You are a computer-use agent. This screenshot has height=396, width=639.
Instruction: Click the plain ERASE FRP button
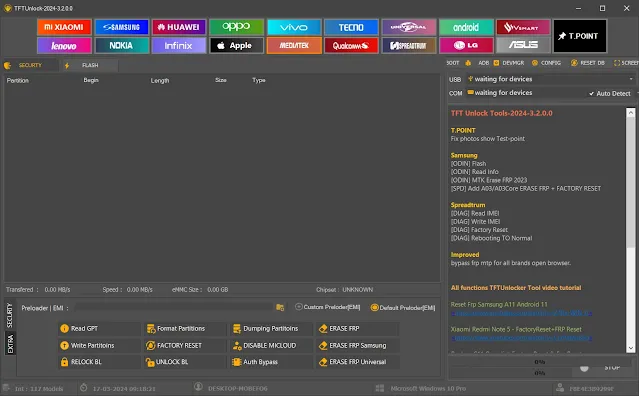coord(358,328)
